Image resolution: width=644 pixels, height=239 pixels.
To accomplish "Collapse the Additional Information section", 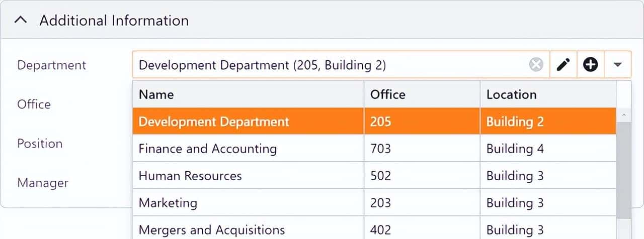I will point(20,21).
